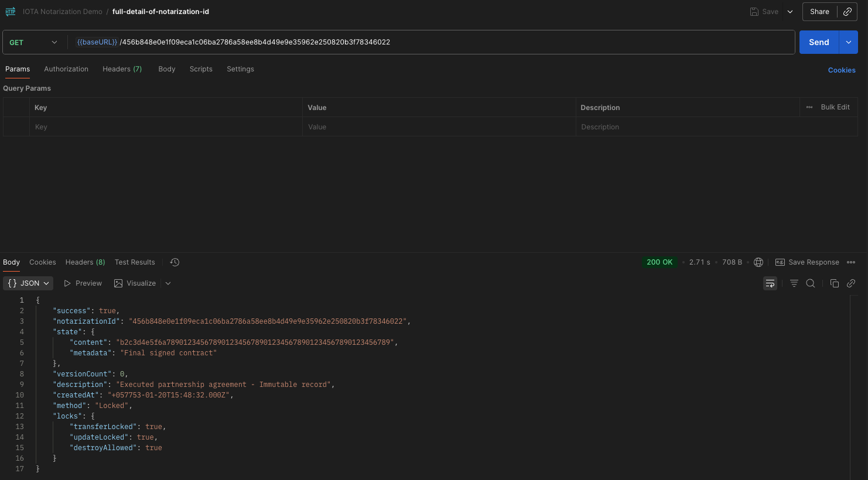The height and width of the screenshot is (480, 868).
Task: Click the query param Key input field
Action: 166,127
